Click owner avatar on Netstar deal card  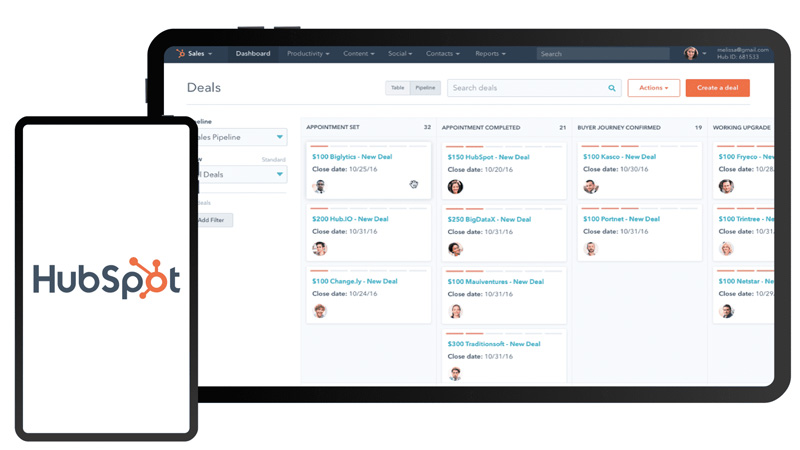[726, 311]
